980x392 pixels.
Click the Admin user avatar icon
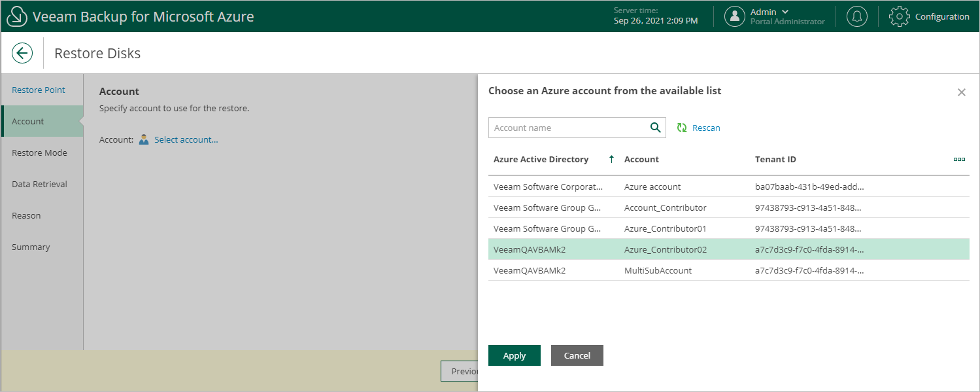pos(735,16)
